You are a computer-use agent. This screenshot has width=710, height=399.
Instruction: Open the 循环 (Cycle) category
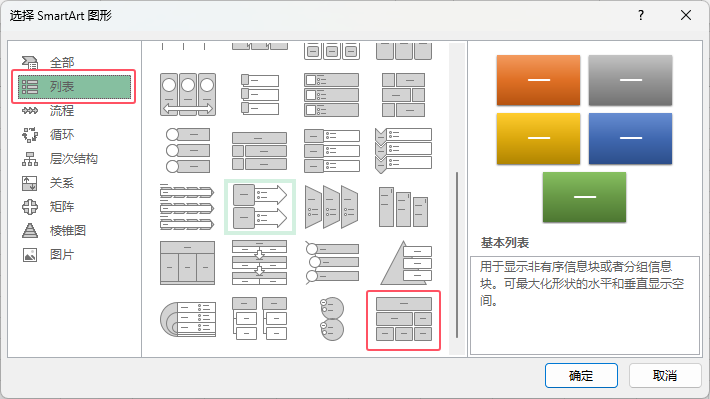pos(62,135)
